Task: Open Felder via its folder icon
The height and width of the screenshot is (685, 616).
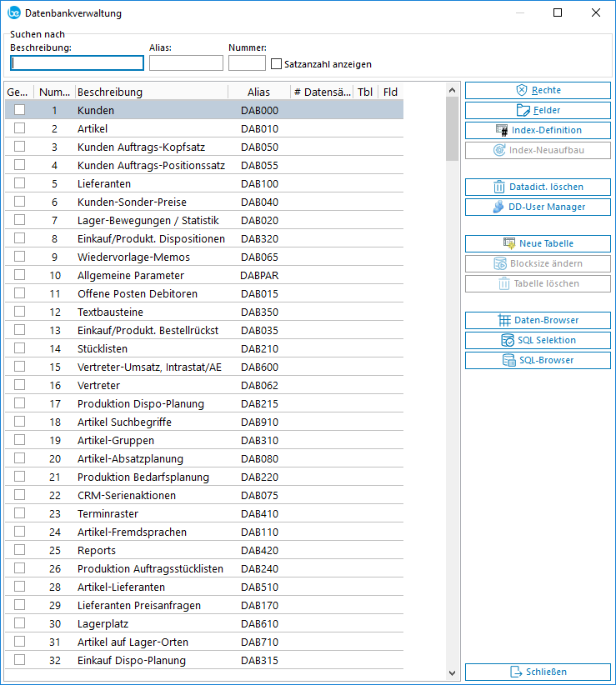Action: 523,110
